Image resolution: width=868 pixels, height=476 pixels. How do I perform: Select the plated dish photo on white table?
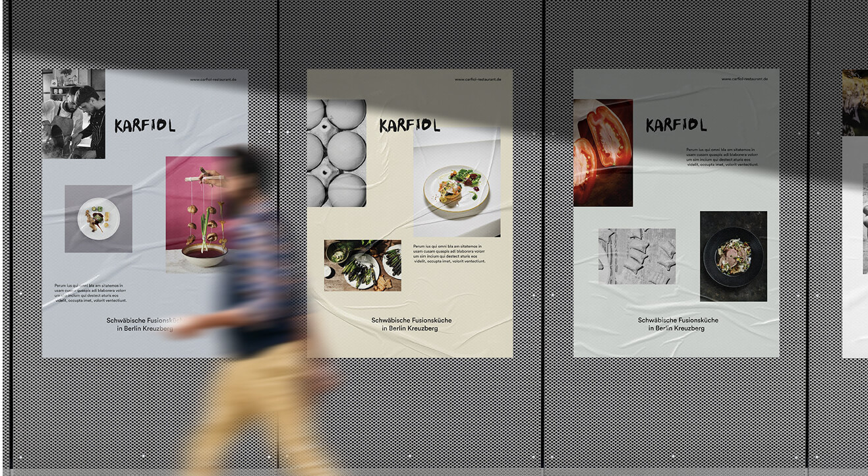[x=457, y=188]
